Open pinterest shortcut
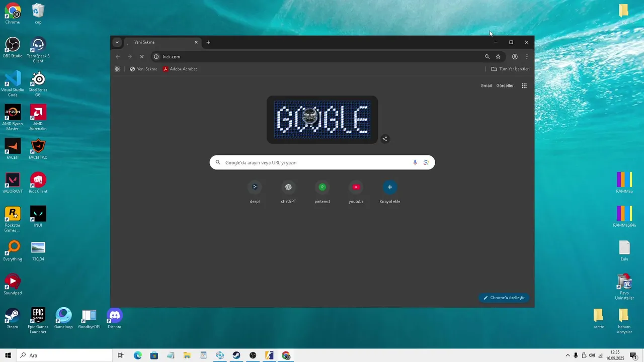 322,192
